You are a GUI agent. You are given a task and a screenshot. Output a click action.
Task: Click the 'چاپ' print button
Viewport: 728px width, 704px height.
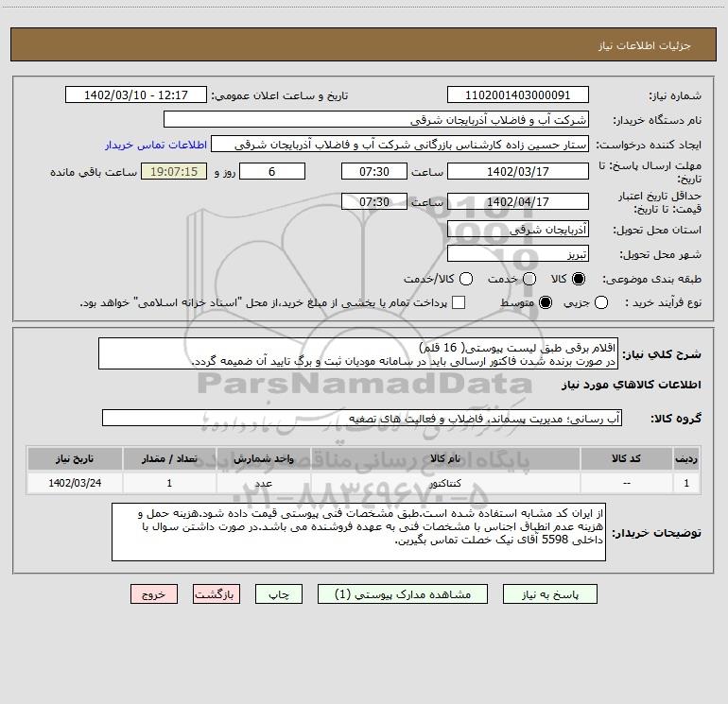pos(279,594)
